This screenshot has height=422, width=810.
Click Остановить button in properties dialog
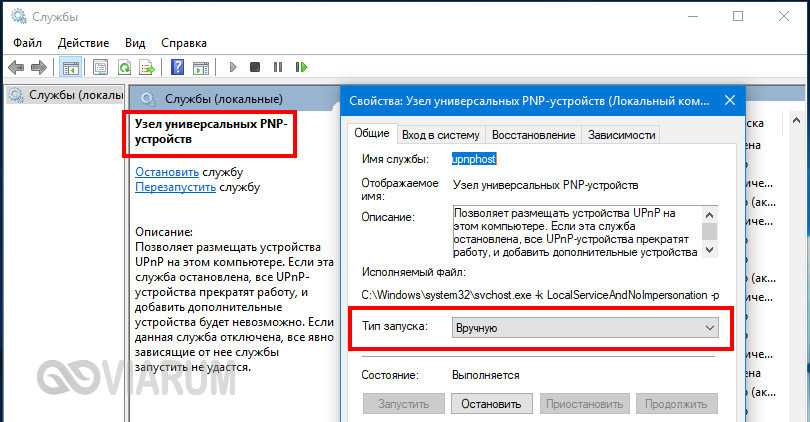[491, 404]
